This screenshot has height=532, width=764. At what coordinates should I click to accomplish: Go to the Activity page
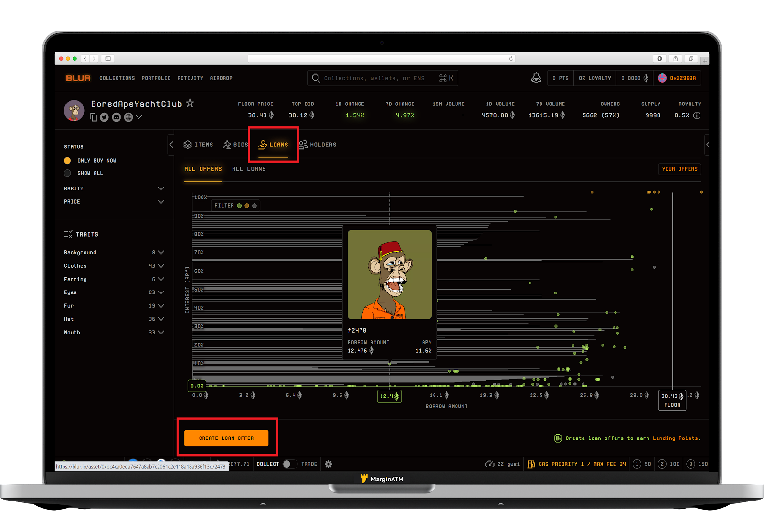(x=190, y=78)
